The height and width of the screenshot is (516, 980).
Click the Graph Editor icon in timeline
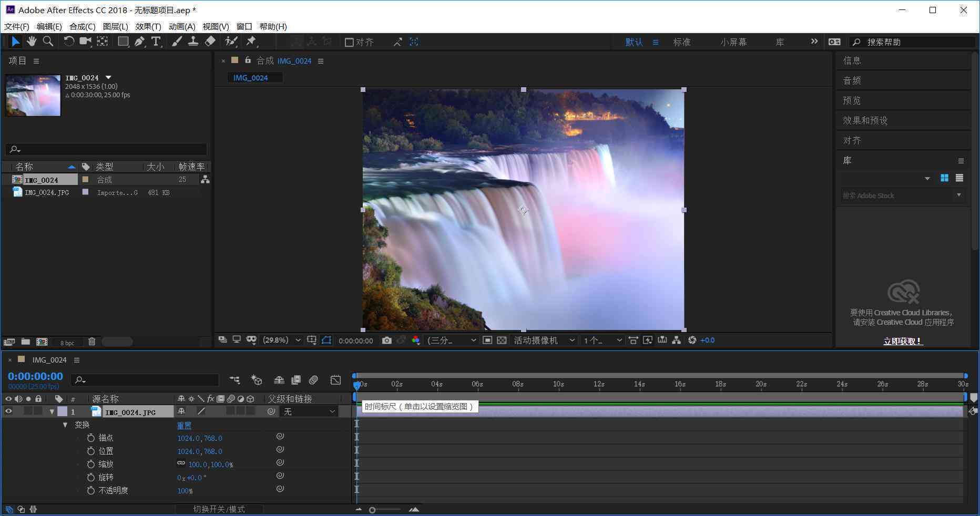(x=335, y=379)
